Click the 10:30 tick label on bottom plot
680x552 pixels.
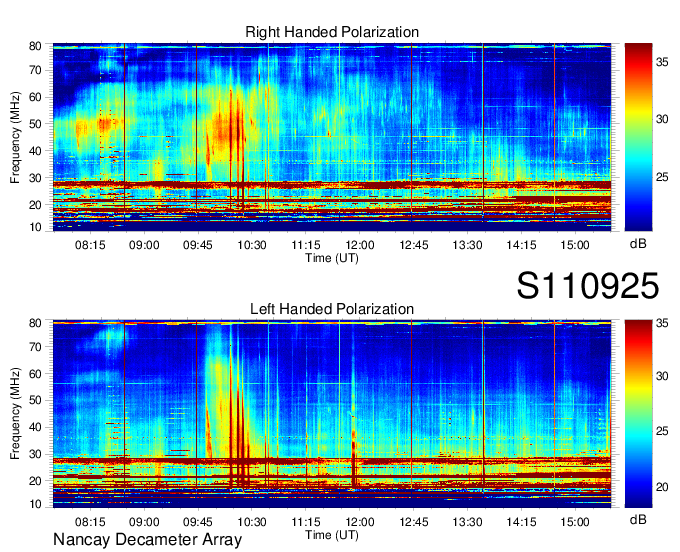[x=252, y=522]
